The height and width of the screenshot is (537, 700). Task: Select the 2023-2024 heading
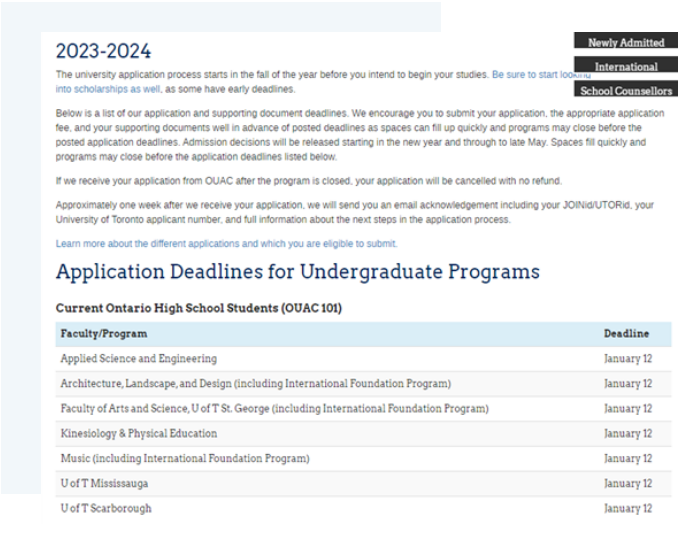103,51
